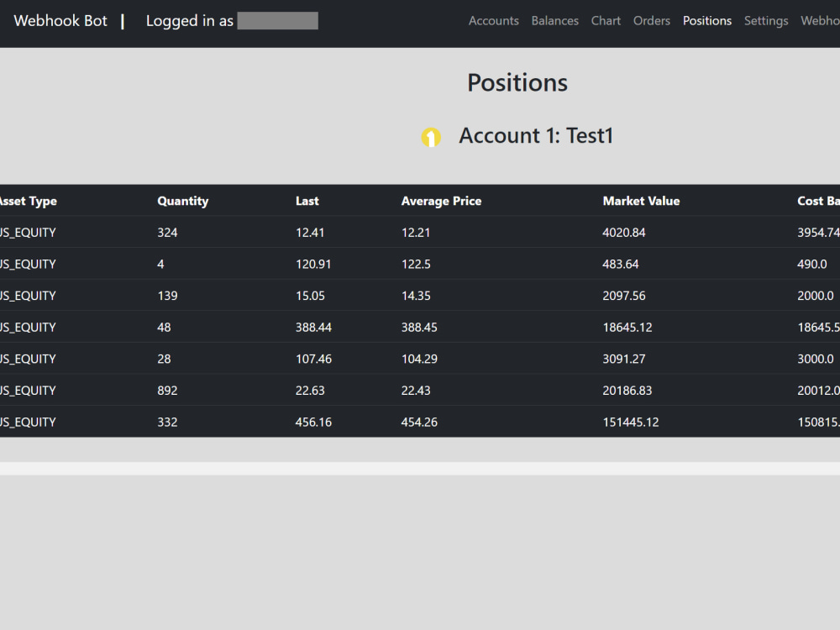
Task: Click the Market Value column header
Action: pos(641,201)
